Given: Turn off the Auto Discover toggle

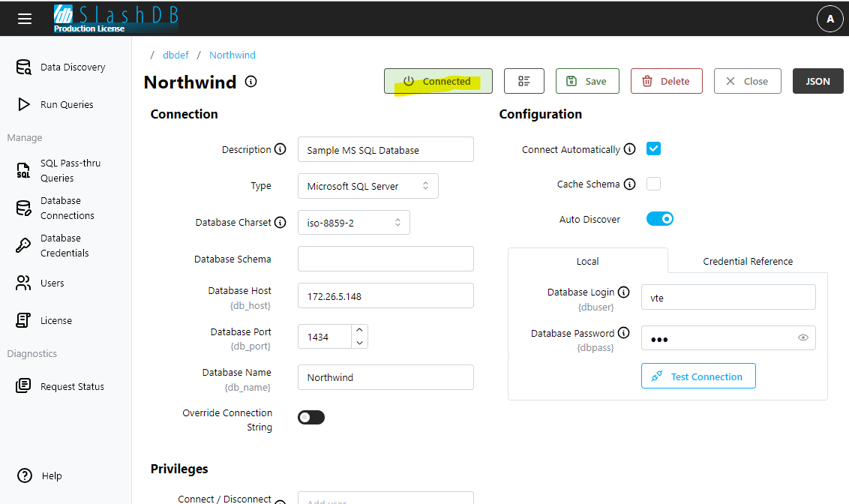Looking at the screenshot, I should coord(660,219).
